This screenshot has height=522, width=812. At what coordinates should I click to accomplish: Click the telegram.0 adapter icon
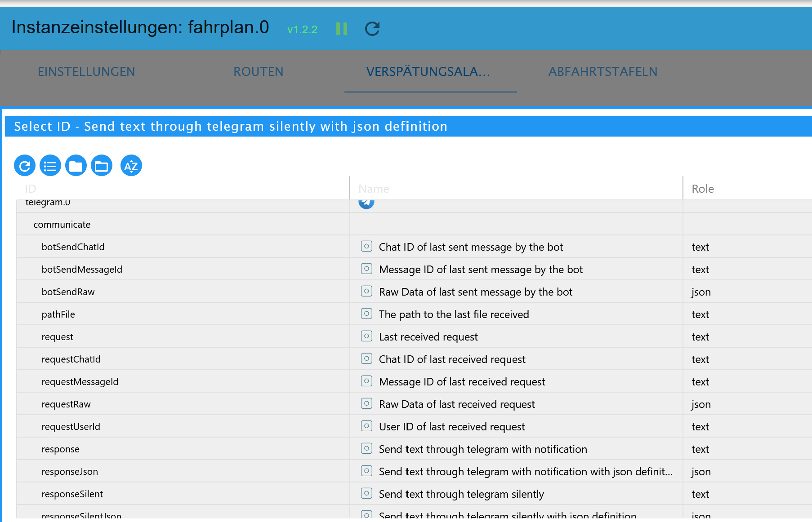tap(366, 203)
